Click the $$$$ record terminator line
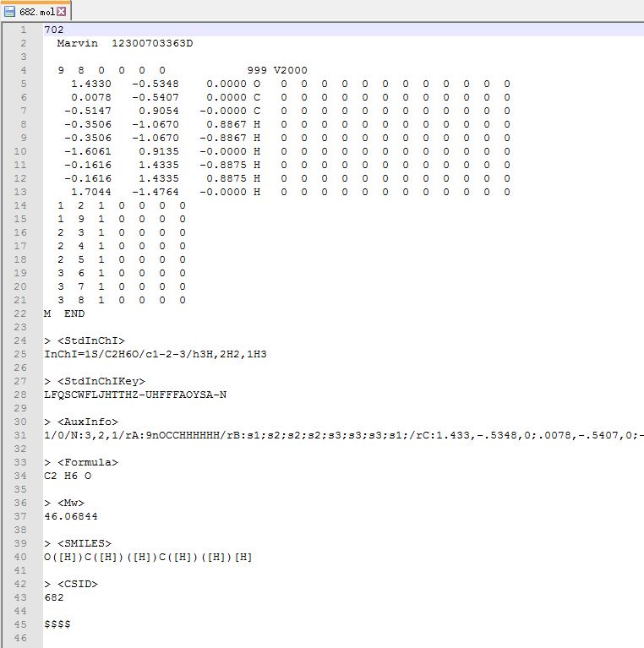 [57, 624]
